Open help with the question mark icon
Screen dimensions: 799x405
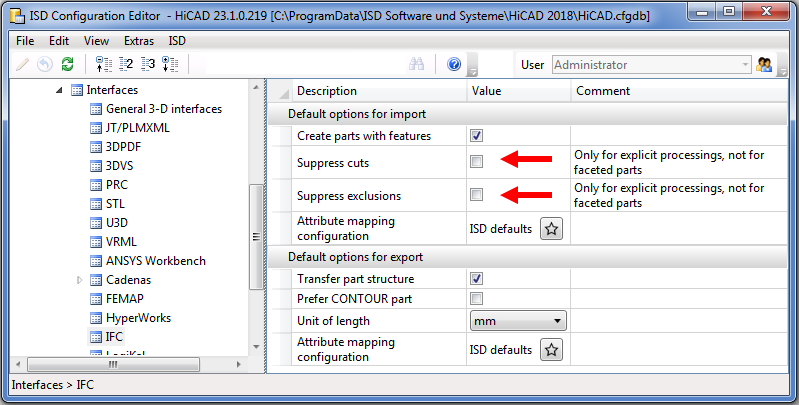click(x=454, y=65)
